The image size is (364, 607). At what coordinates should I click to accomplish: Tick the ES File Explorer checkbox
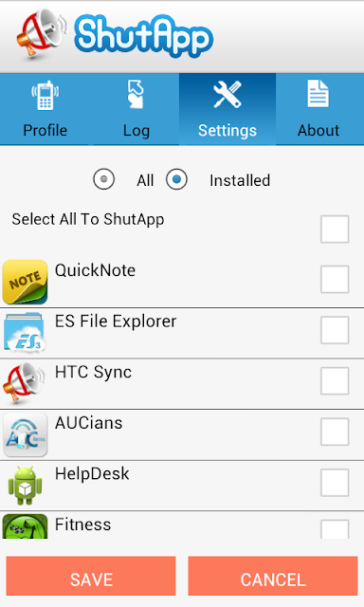tap(335, 330)
